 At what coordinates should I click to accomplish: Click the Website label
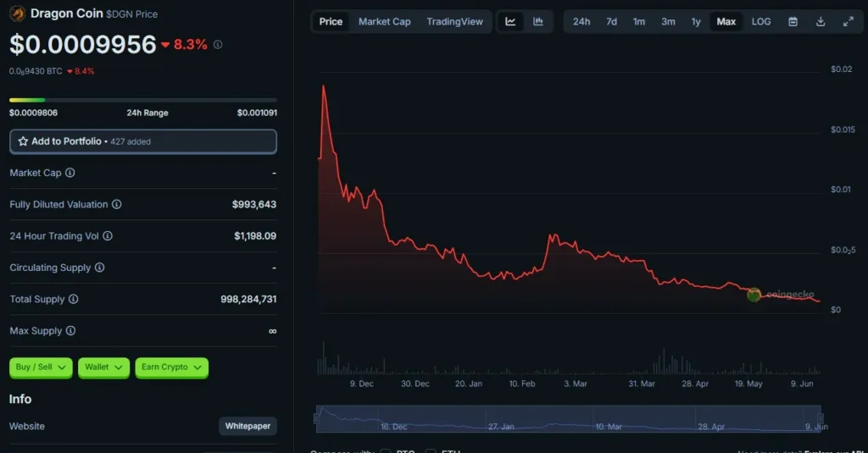(27, 426)
